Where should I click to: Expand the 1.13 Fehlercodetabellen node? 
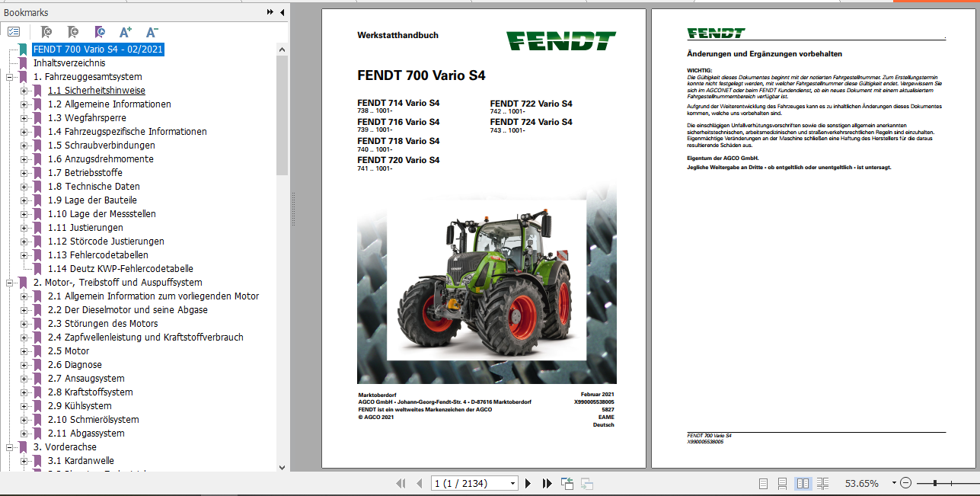coord(24,255)
